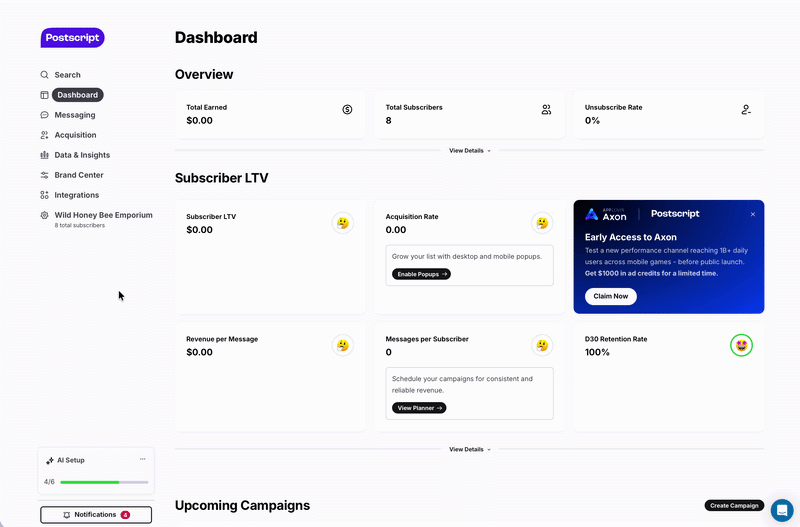Click the Total Earned $0.00 value
This screenshot has height=527, width=800.
[x=199, y=121]
